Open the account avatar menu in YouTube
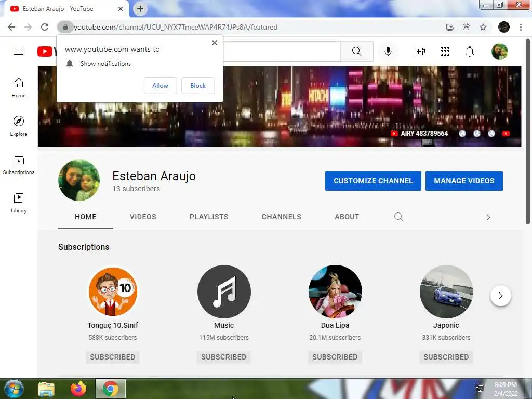The width and height of the screenshot is (532, 399). click(500, 51)
